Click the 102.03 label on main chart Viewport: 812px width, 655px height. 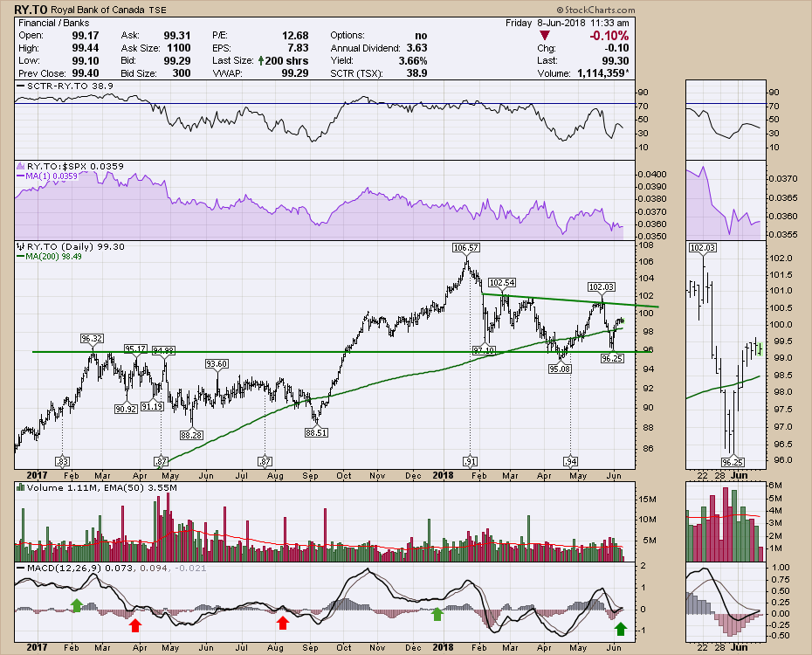point(602,286)
